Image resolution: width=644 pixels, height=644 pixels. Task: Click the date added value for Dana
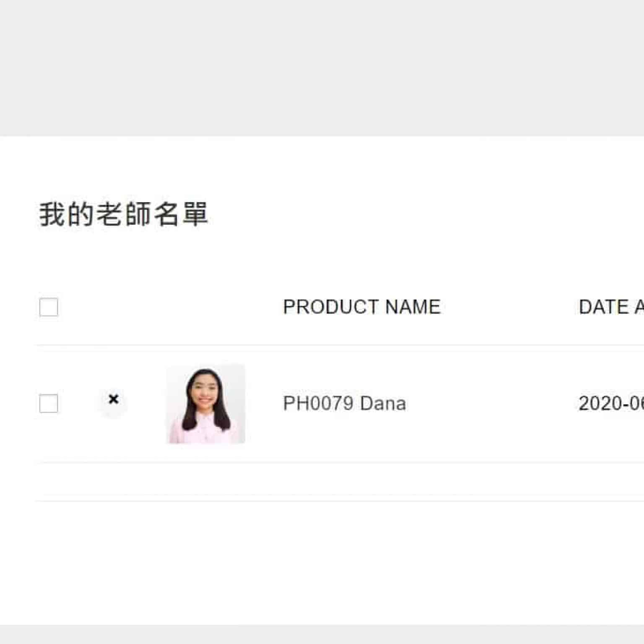611,403
